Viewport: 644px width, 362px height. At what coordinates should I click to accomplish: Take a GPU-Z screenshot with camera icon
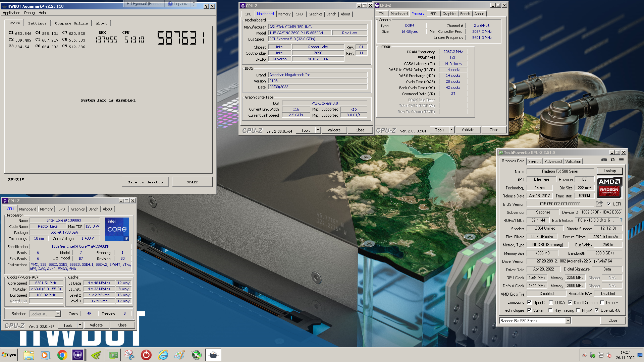[604, 160]
